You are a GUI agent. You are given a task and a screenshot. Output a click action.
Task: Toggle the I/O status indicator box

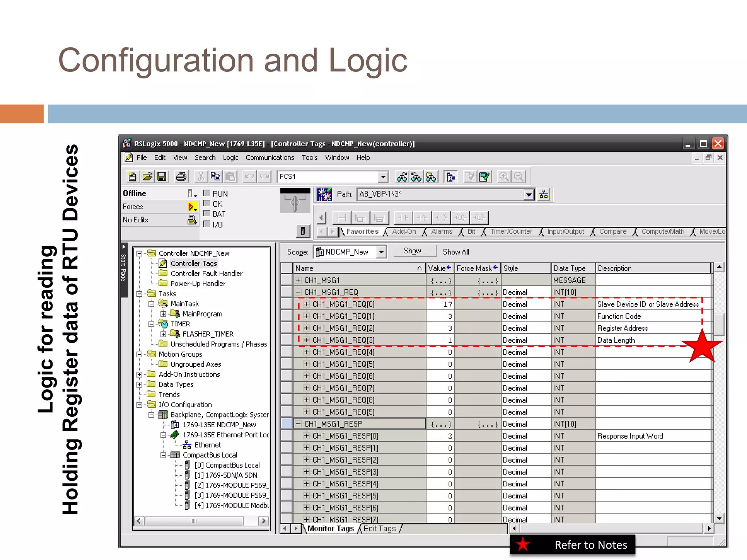click(x=206, y=224)
